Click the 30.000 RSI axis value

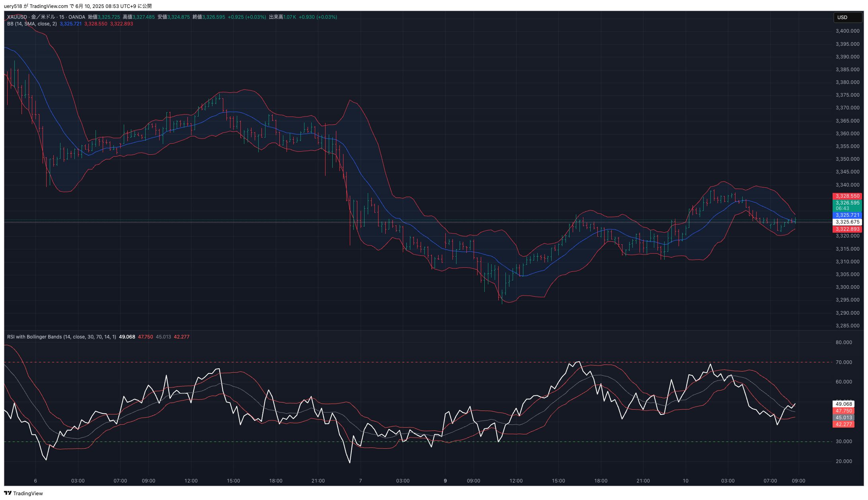pos(844,442)
